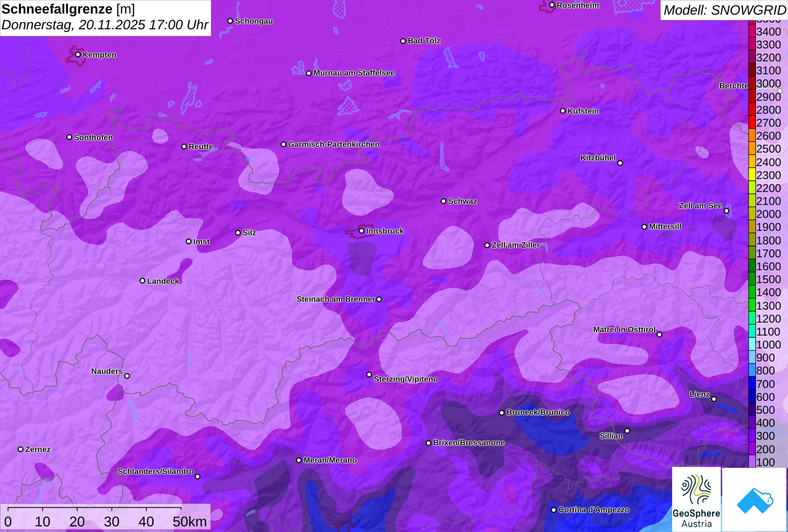Click the Reutte location dot
The width and height of the screenshot is (788, 532).
coord(183,146)
